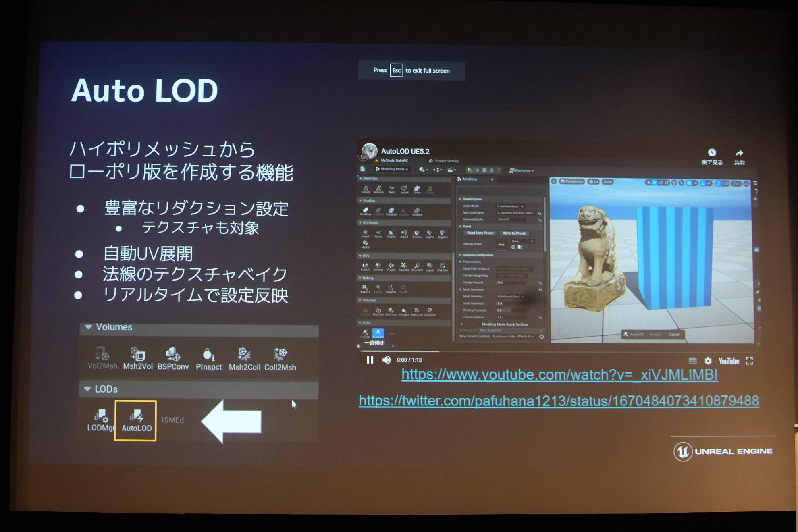The width and height of the screenshot is (798, 532).
Task: Select the Simplify tool under MeshOps
Action: point(366,189)
